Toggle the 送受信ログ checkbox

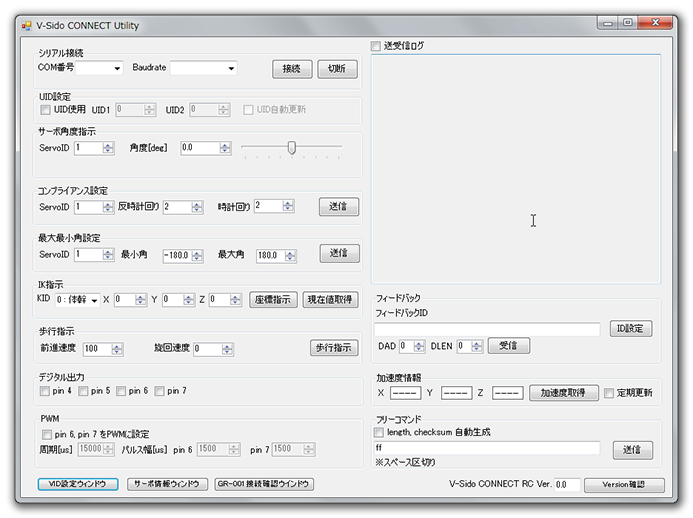[376, 46]
